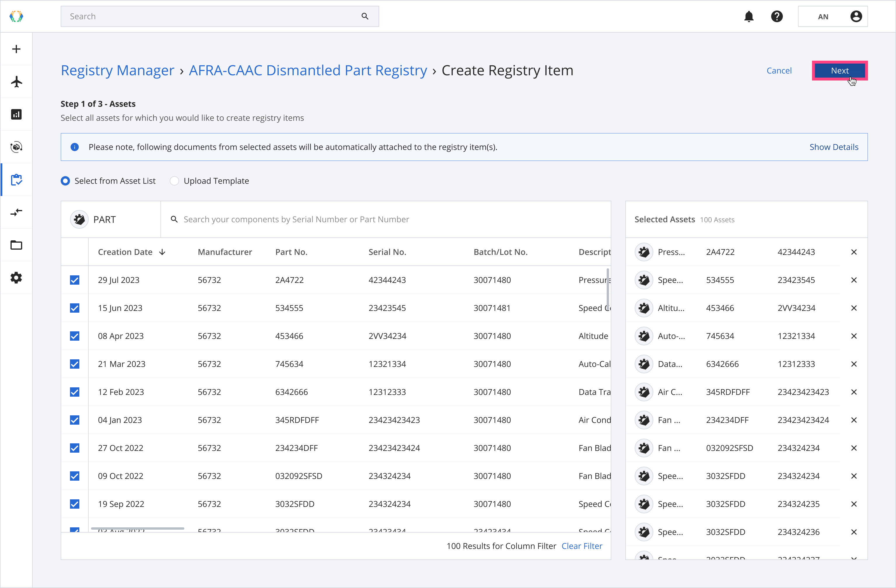Select the Upload Template radio option

pyautogui.click(x=174, y=181)
